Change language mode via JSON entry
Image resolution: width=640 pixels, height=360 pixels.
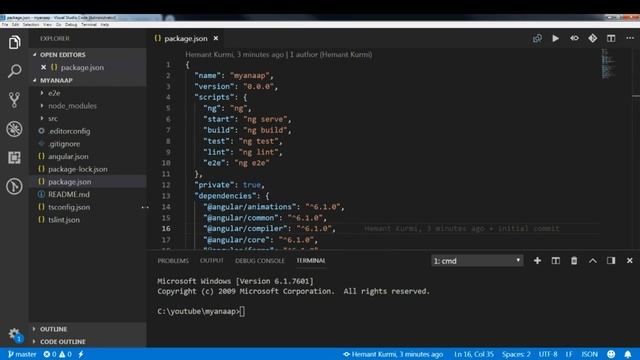point(589,354)
